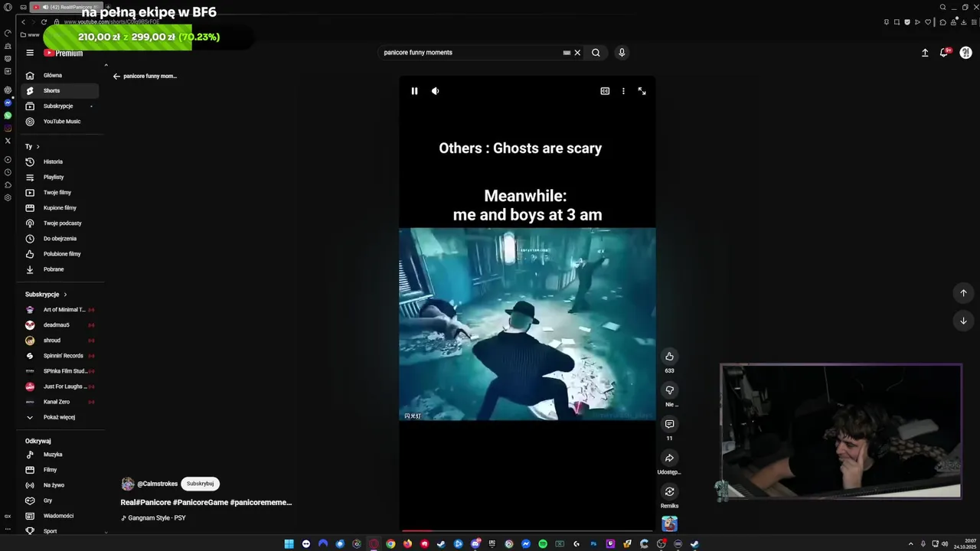Open the Do obejrzenia playlist
980x551 pixels.
tap(60, 238)
